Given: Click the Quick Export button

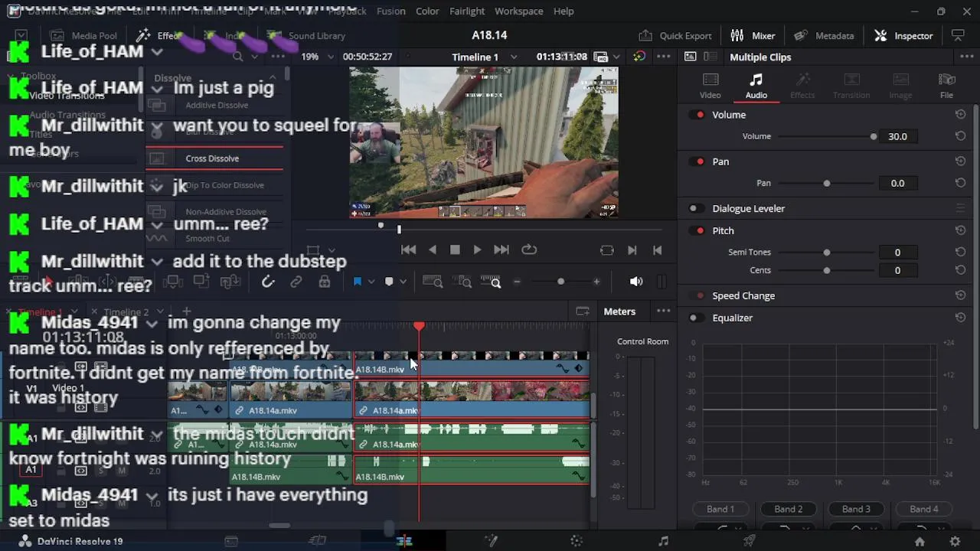Looking at the screenshot, I should [675, 36].
